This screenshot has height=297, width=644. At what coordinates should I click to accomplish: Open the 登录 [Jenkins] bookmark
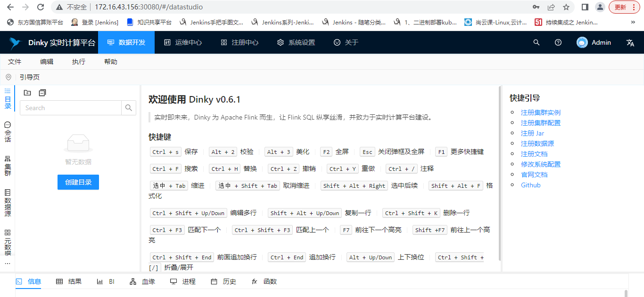coord(95,22)
